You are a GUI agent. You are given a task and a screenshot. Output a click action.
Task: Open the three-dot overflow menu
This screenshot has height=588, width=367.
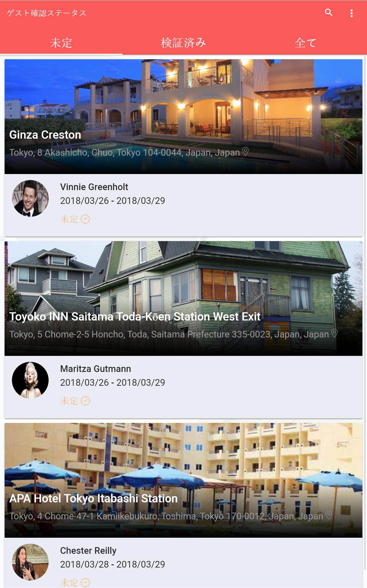[x=351, y=13]
